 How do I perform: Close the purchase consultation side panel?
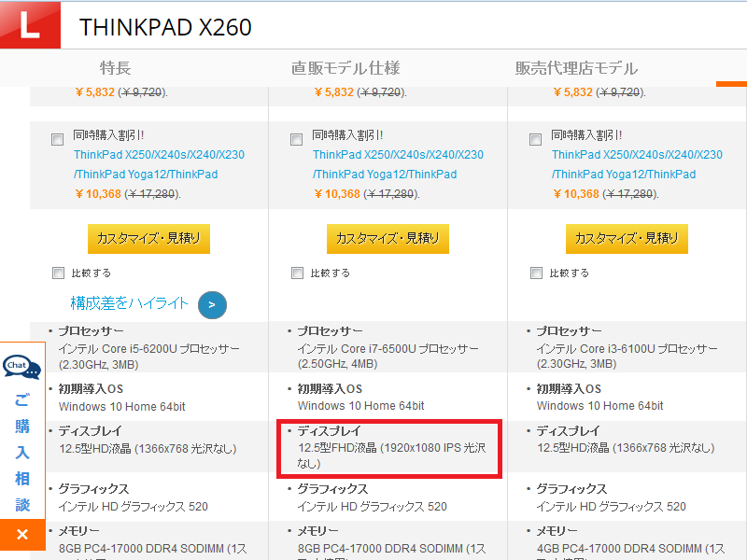tap(22, 534)
